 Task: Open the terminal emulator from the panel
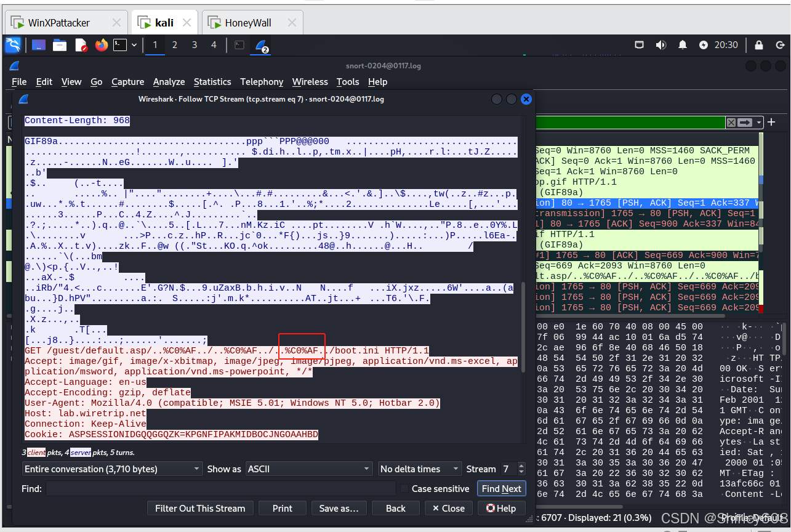(x=121, y=45)
